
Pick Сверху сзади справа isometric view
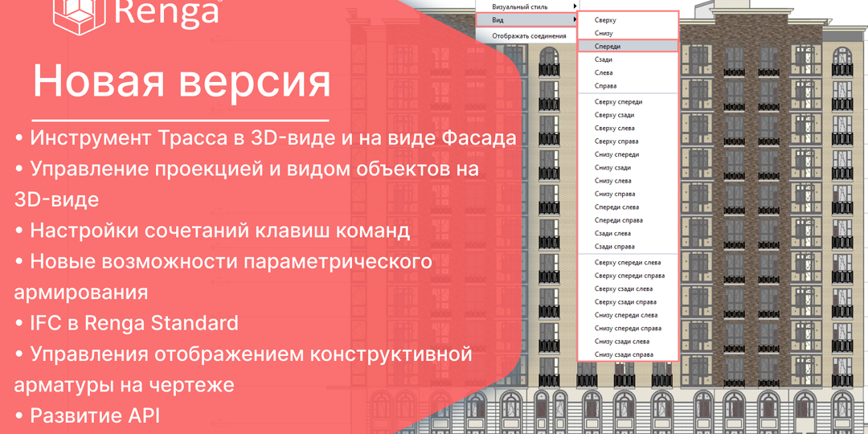tap(628, 302)
